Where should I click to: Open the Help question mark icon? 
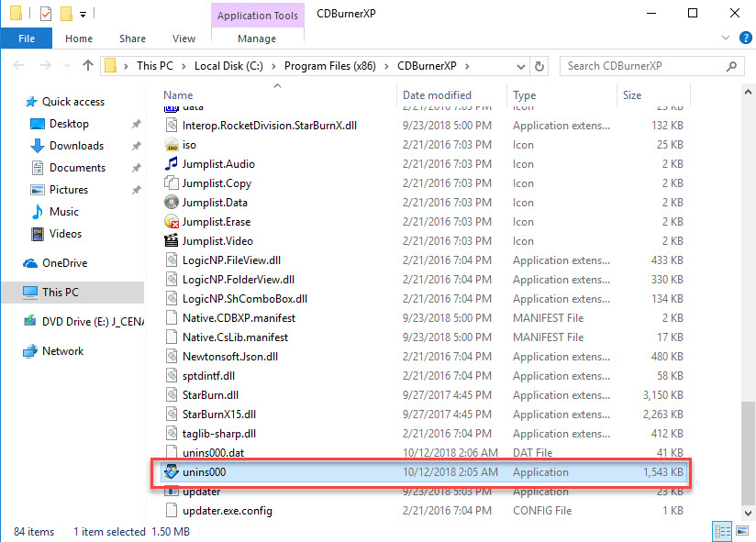coord(745,38)
